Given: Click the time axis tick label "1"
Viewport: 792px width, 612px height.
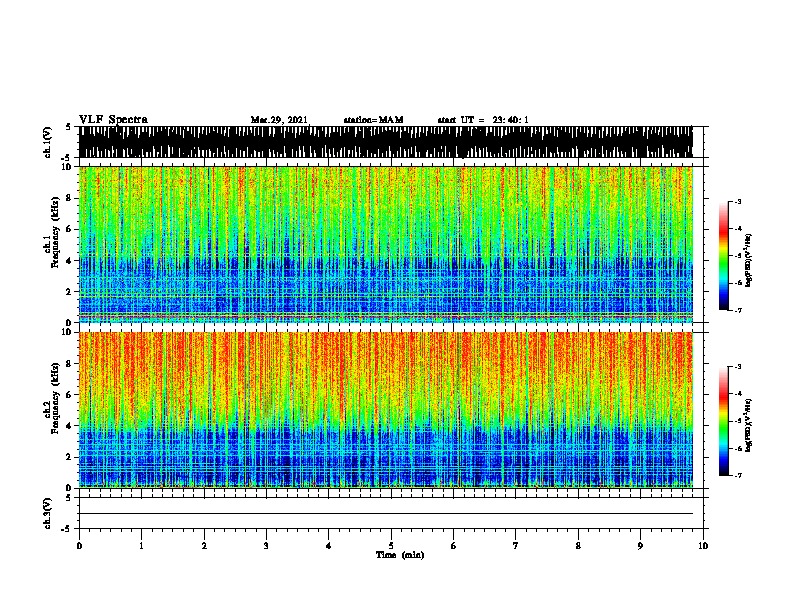Looking at the screenshot, I should point(141,546).
